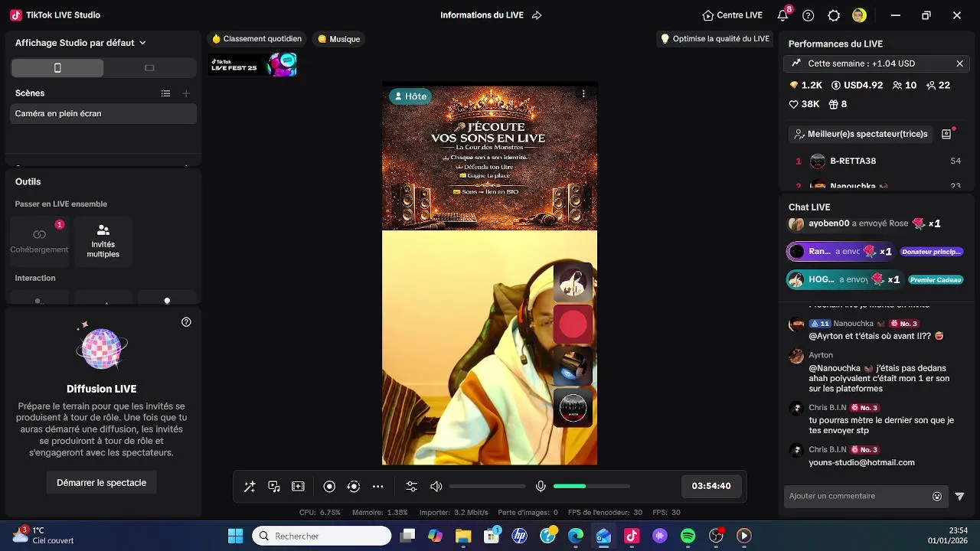Click Démarrer le spectacle button
Viewport: 980px width, 551px height.
pos(101,483)
